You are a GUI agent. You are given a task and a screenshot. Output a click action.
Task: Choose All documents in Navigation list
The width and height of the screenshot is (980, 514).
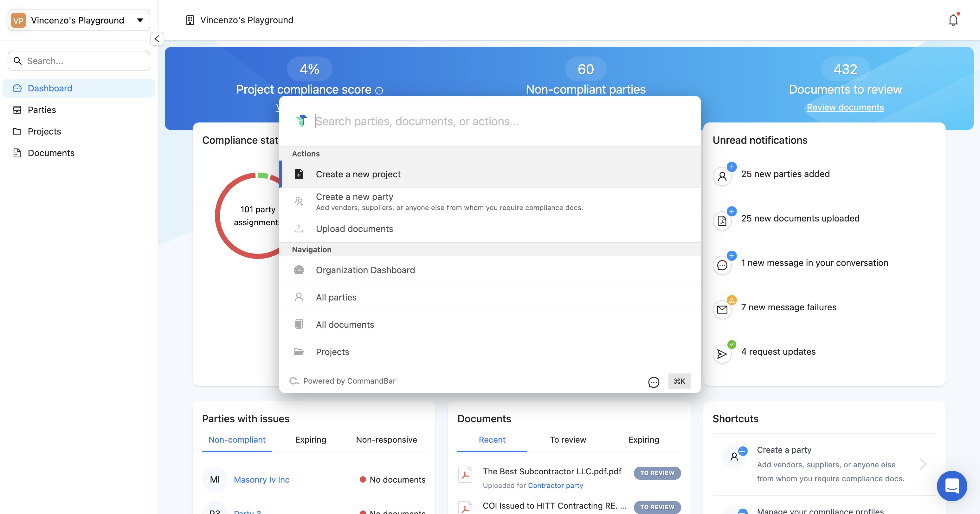tap(345, 324)
